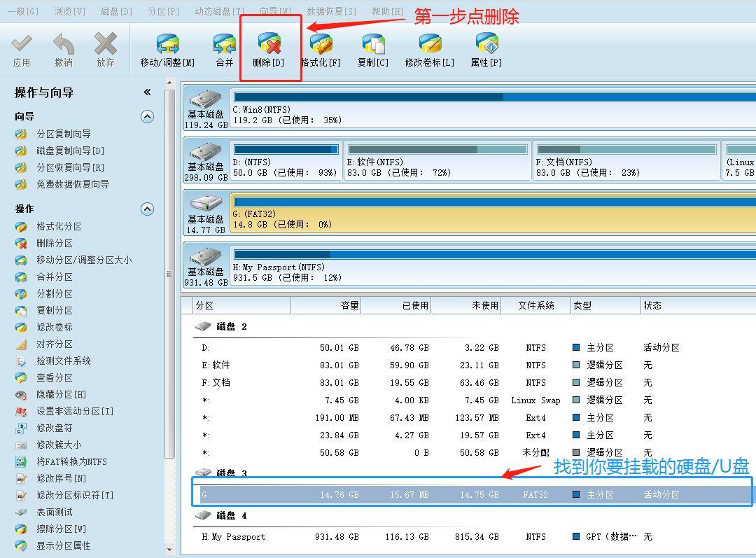Screen dimensions: 756x558
Task: Open the 数据恢复[S] menu
Action: coord(331,11)
